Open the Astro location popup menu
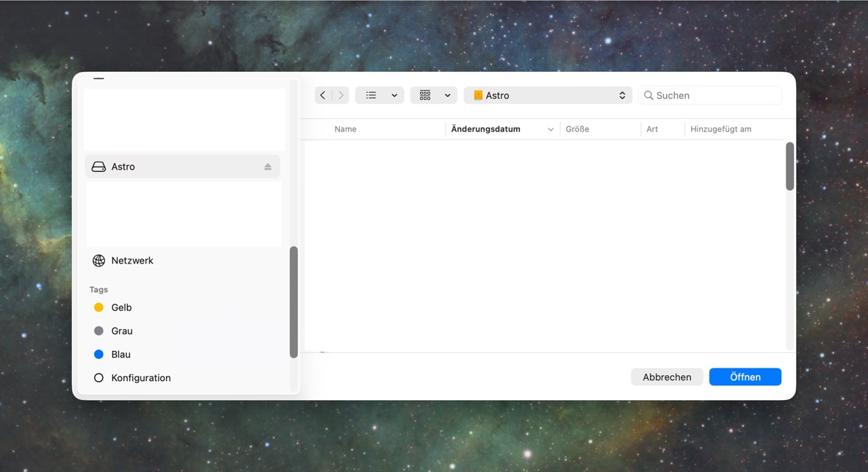Screen dimensions: 868x472 548,95
